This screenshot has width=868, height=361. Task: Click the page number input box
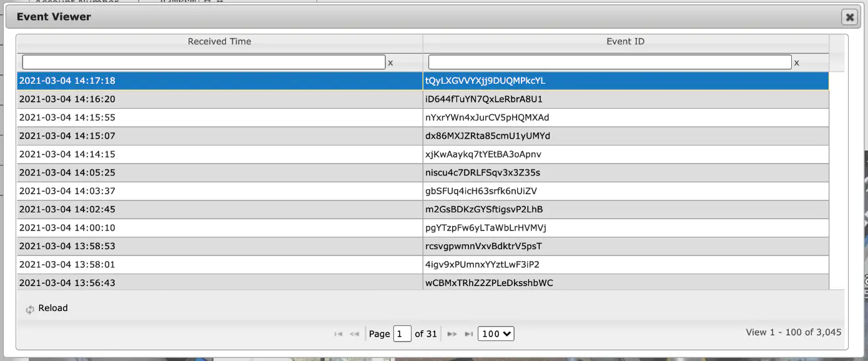(402, 334)
